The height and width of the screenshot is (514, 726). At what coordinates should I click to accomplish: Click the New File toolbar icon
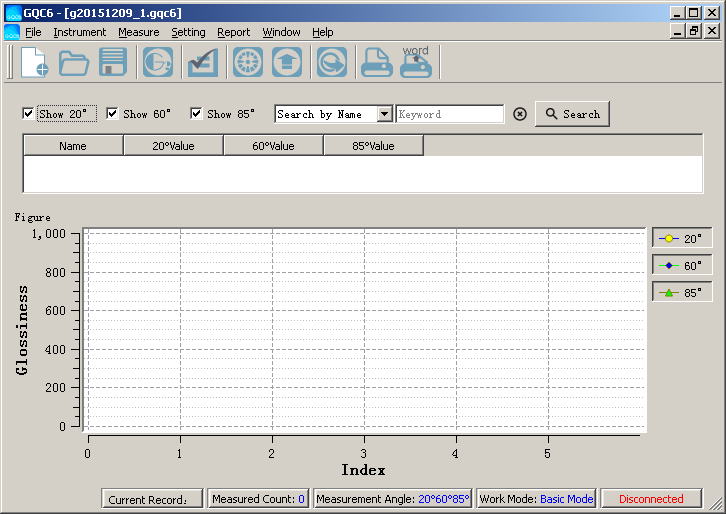tap(34, 62)
